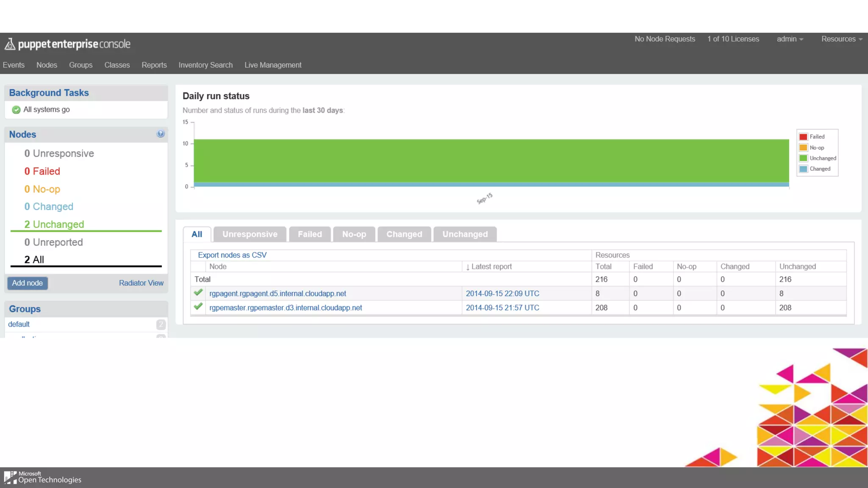The width and height of the screenshot is (868, 488).
Task: Click the default group count badge
Action: point(161,324)
